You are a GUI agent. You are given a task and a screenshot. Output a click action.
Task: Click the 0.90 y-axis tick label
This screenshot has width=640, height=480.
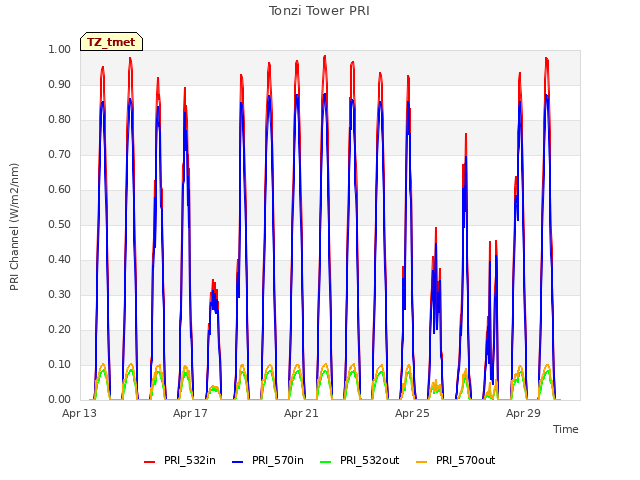click(60, 84)
